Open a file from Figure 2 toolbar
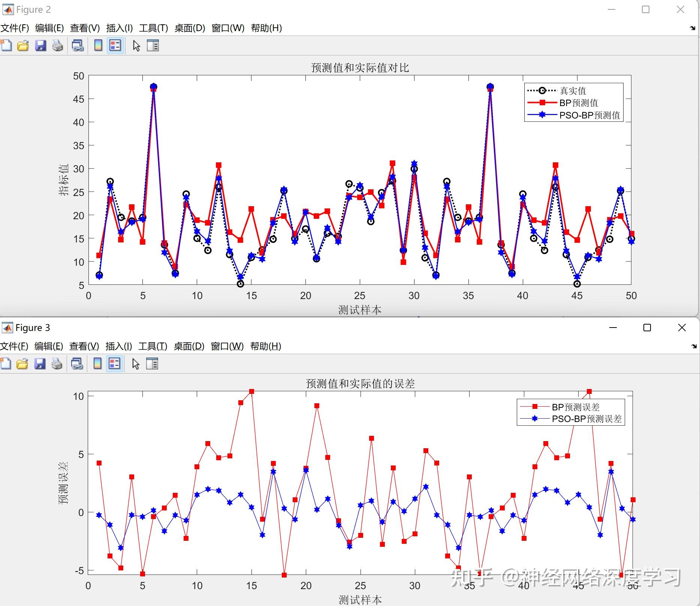Image resolution: width=700 pixels, height=606 pixels. pyautogui.click(x=23, y=45)
